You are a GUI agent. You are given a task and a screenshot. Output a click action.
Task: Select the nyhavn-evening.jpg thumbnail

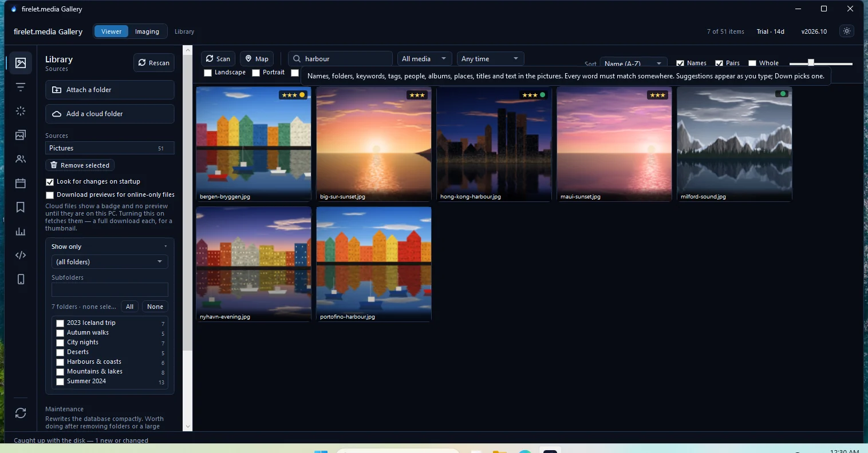click(254, 264)
